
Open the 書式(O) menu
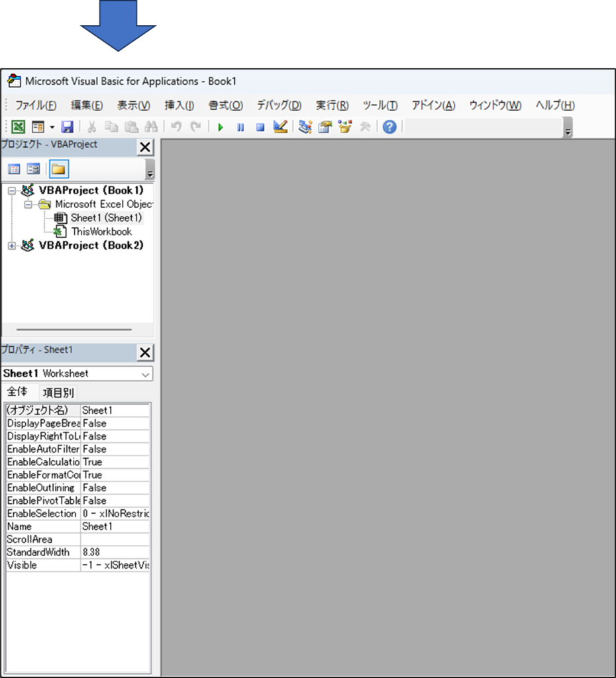coord(225,105)
